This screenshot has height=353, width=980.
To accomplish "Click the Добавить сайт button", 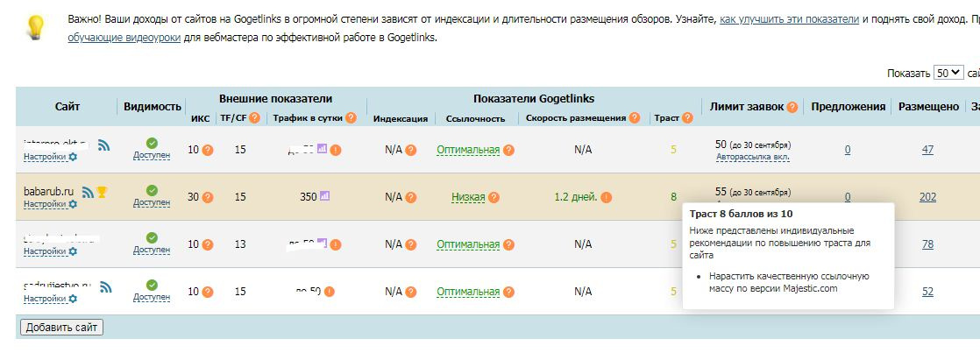I will point(61,328).
